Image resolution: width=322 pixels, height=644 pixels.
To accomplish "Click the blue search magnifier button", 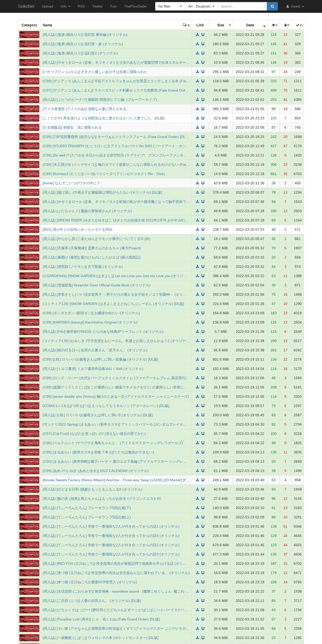I will [x=272, y=6].
